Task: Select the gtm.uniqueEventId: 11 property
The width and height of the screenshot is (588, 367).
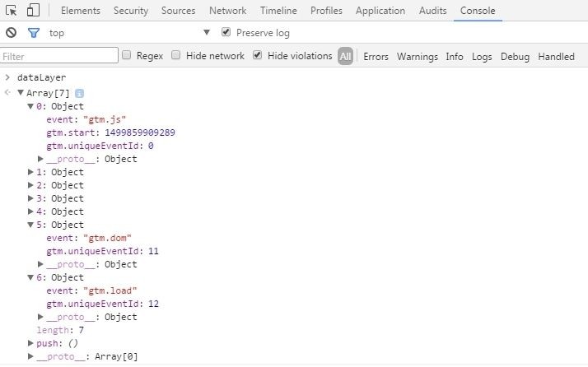Action: [102, 251]
